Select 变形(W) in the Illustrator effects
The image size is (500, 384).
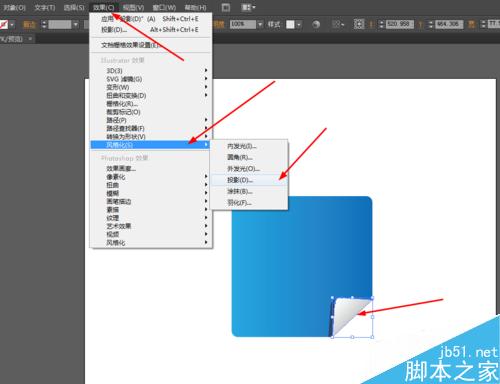point(151,87)
